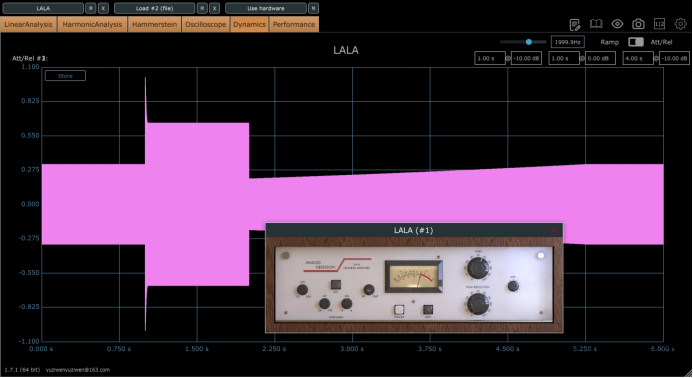693x378 pixels.
Task: Open the notes editor icon
Action: pyautogui.click(x=575, y=24)
